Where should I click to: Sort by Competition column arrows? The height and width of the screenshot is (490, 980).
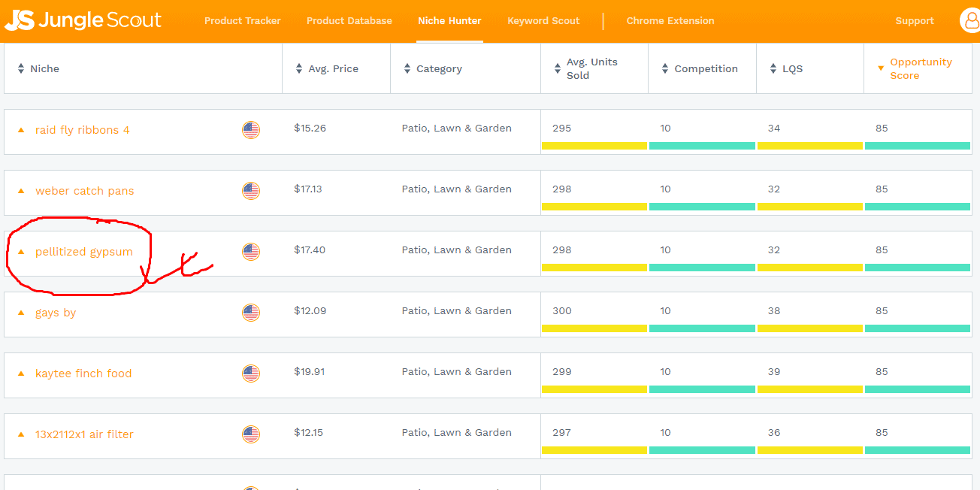[665, 68]
